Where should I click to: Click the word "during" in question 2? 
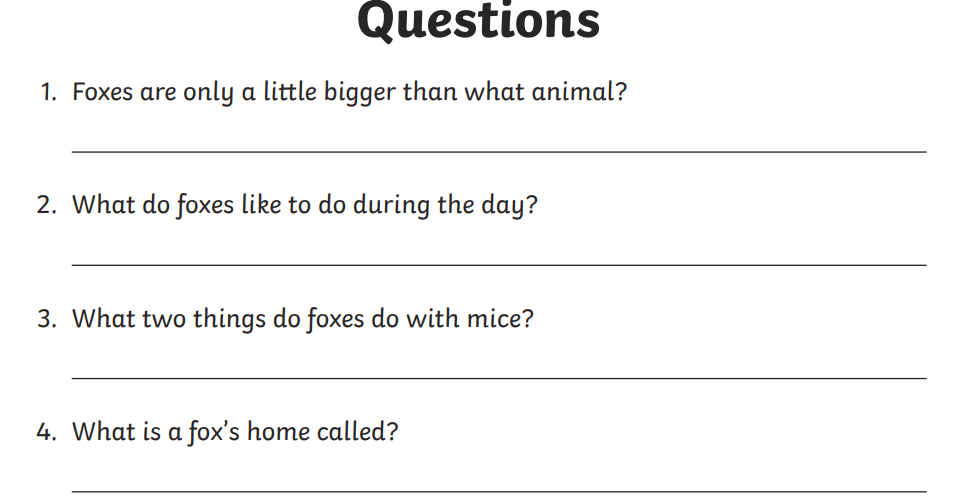[x=392, y=206]
